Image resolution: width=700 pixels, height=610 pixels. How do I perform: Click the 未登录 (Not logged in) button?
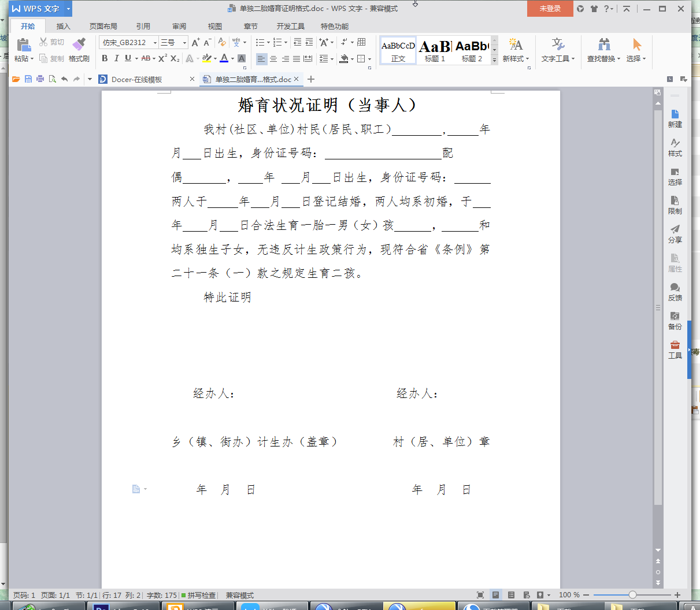point(550,9)
